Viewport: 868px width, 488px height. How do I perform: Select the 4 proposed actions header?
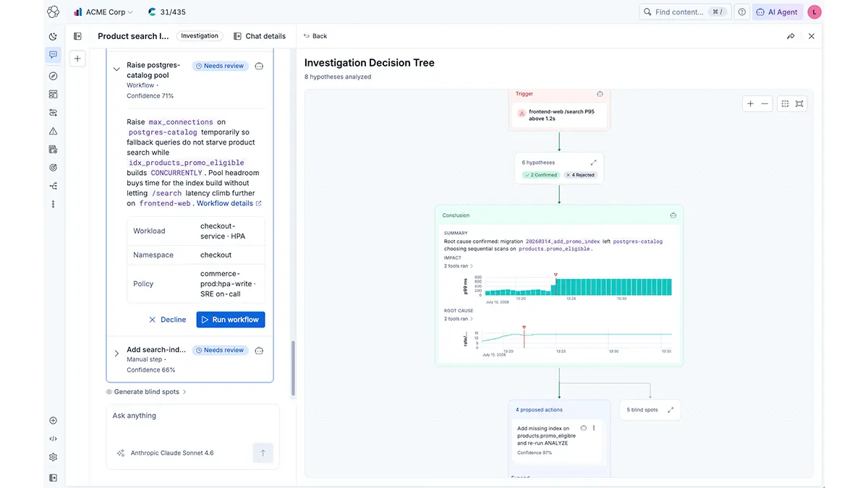pos(539,410)
